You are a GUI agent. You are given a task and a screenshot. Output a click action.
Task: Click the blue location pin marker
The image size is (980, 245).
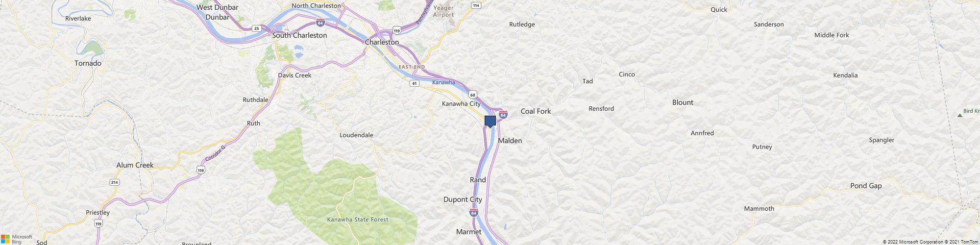point(490,122)
